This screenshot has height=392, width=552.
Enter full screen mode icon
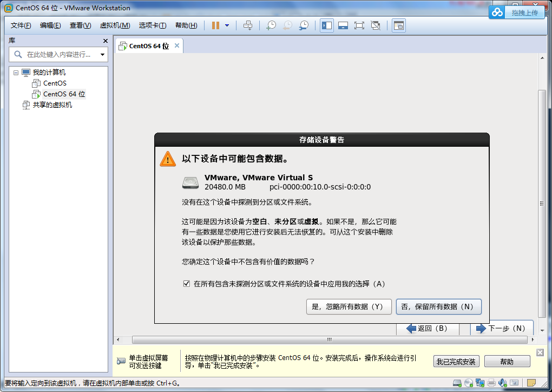point(357,25)
